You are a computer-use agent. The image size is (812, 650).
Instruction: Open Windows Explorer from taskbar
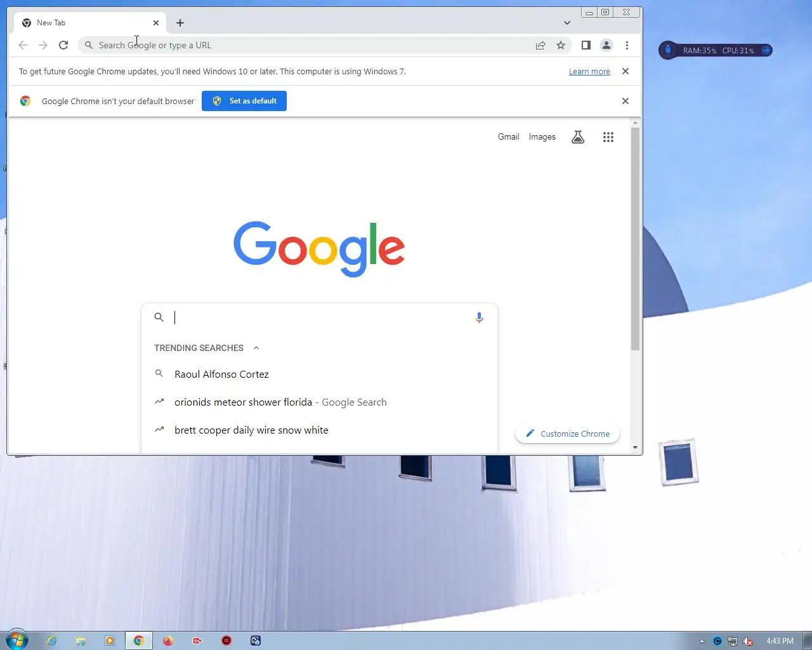(81, 641)
